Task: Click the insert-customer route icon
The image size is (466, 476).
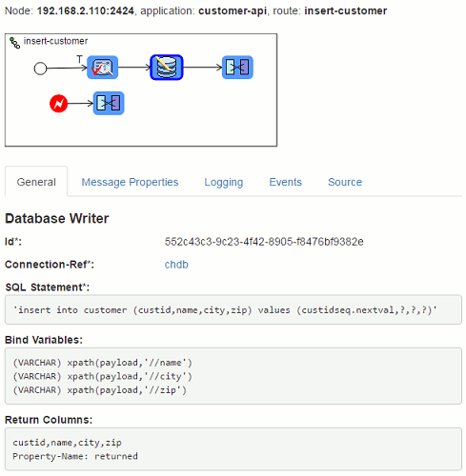Action: pos(14,43)
